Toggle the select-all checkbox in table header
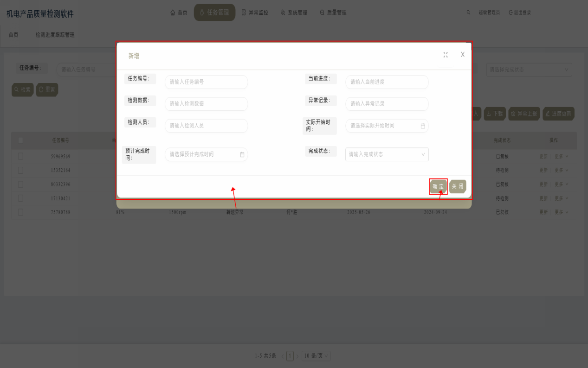Screen dimensions: 588x368 [x=20, y=140]
